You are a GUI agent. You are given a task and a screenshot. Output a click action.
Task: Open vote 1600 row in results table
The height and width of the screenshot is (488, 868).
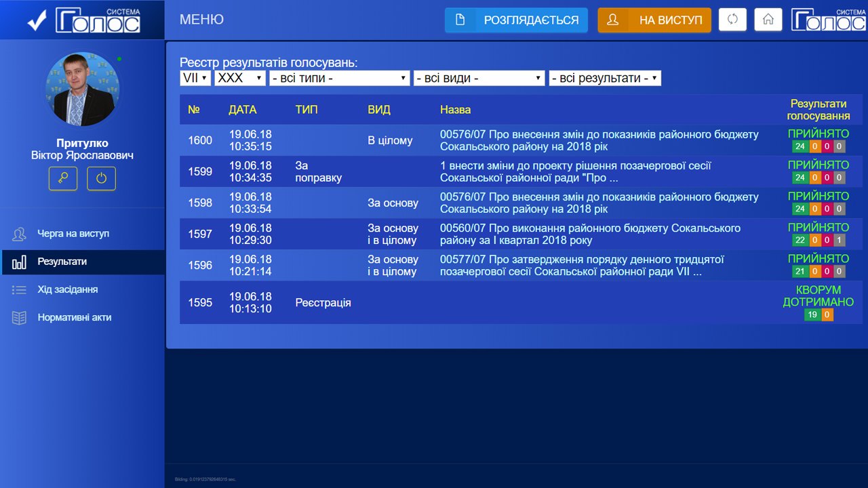click(x=475, y=140)
